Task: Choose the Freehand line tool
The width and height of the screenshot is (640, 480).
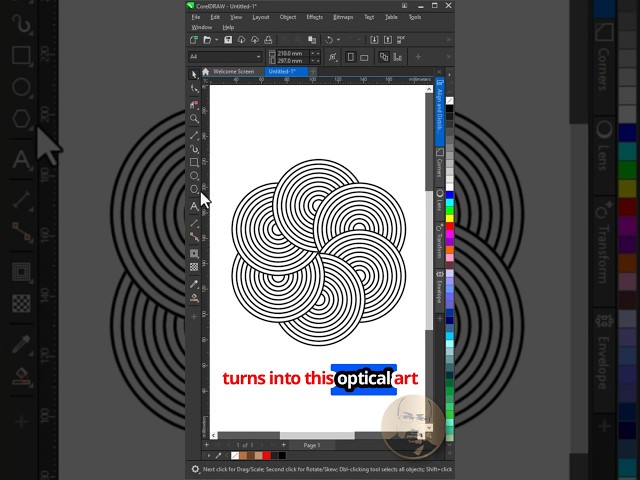Action: [x=194, y=135]
